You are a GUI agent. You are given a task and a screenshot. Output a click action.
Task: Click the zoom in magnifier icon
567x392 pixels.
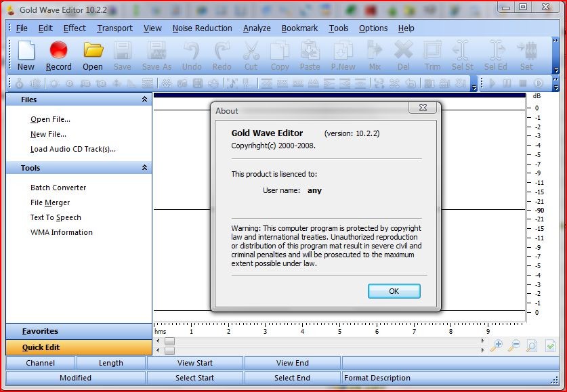point(496,346)
